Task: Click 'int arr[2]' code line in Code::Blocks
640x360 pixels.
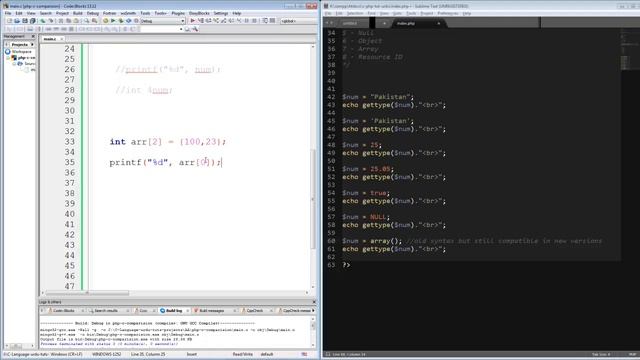Action: pos(167,142)
